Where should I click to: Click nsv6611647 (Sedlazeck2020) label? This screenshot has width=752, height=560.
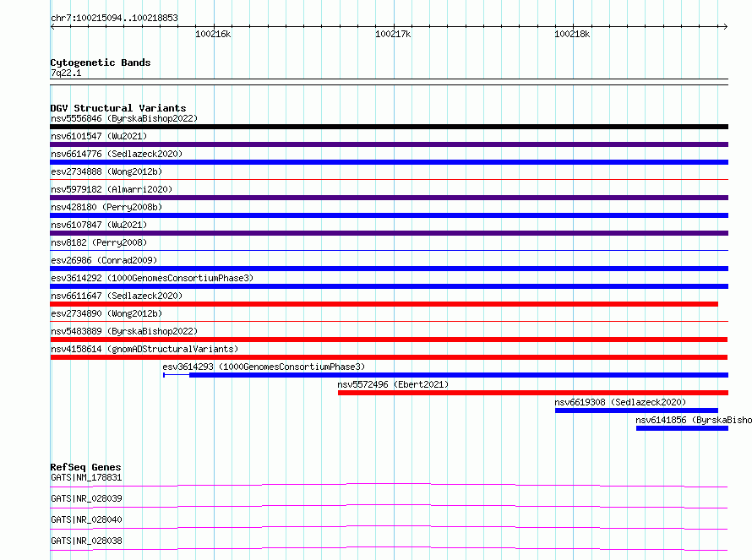117,296
